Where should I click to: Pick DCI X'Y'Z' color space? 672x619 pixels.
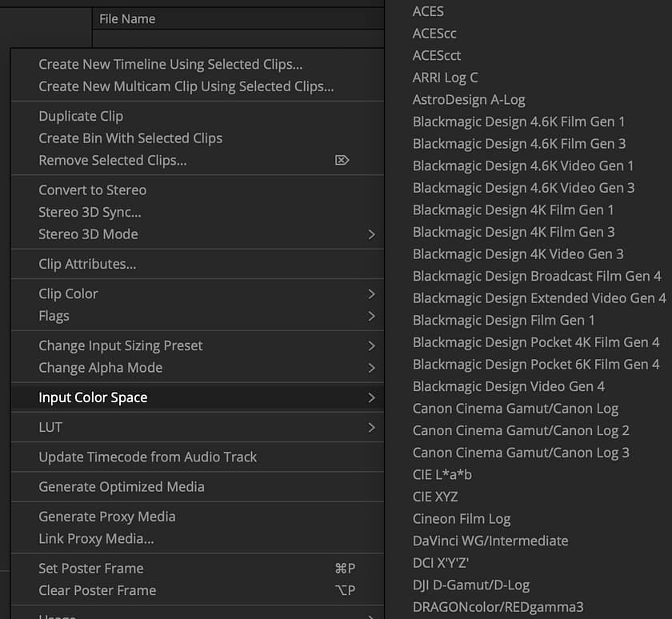[441, 563]
